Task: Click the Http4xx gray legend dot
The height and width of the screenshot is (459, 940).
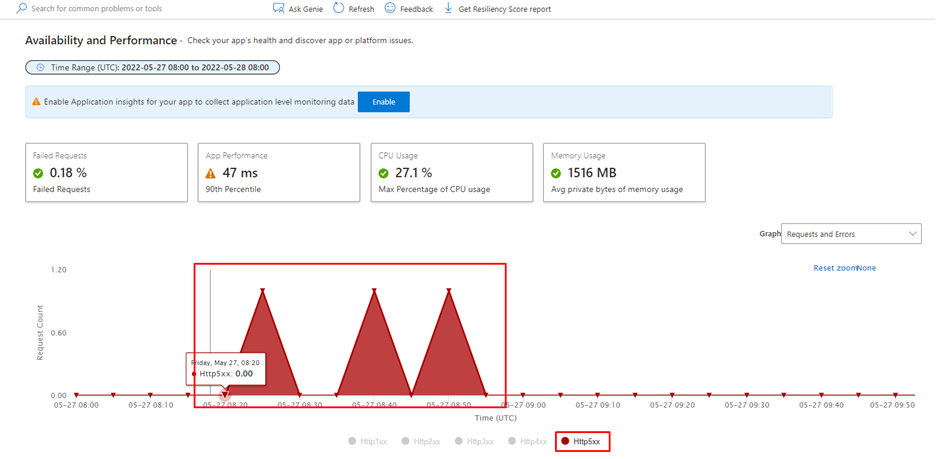Action: [512, 442]
